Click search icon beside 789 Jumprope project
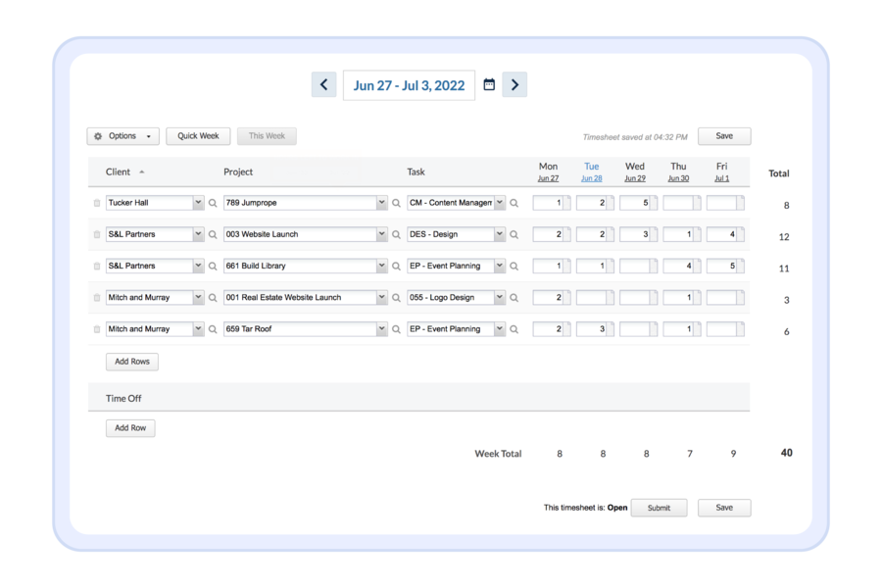This screenshot has width=882, height=588. pos(397,204)
